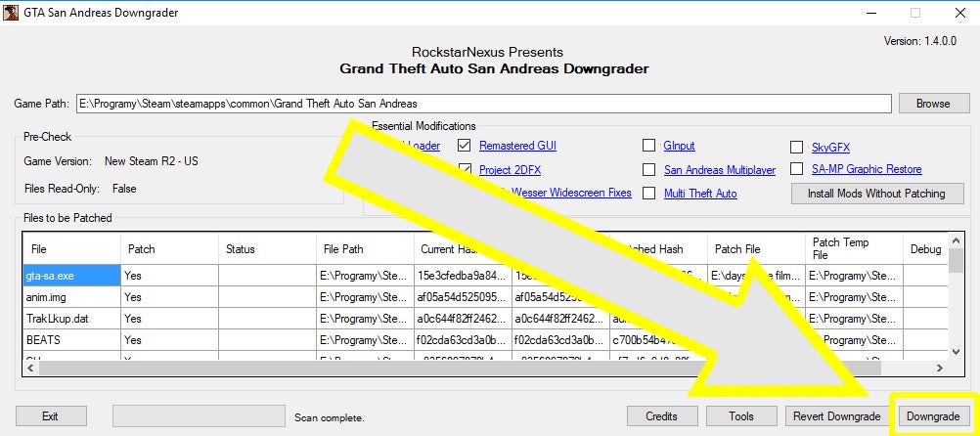Sort by the File column header
This screenshot has width=980, height=436.
click(71, 248)
